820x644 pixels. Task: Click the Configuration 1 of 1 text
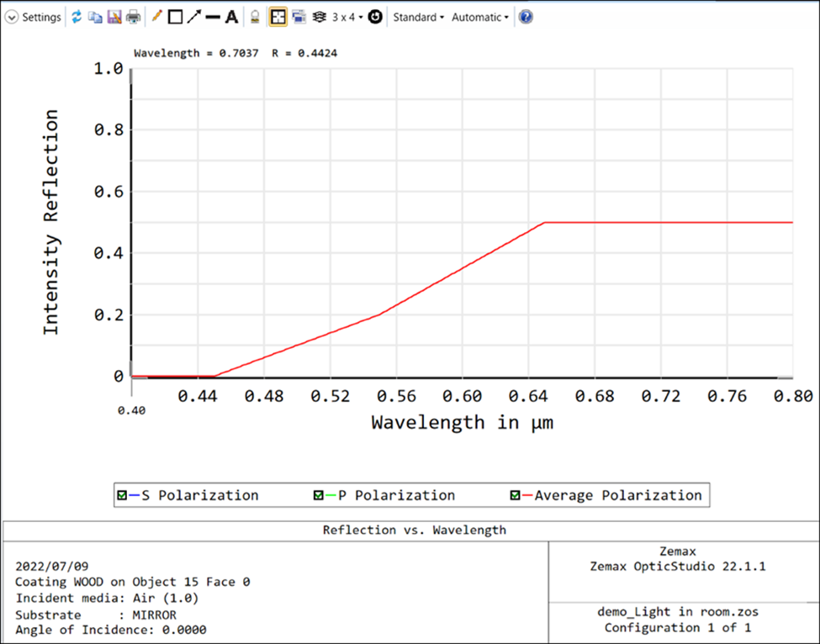pyautogui.click(x=678, y=627)
